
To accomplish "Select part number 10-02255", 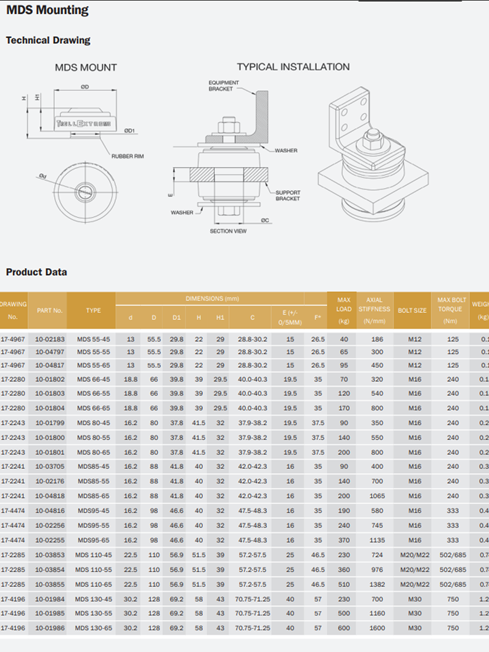I will point(50,540).
